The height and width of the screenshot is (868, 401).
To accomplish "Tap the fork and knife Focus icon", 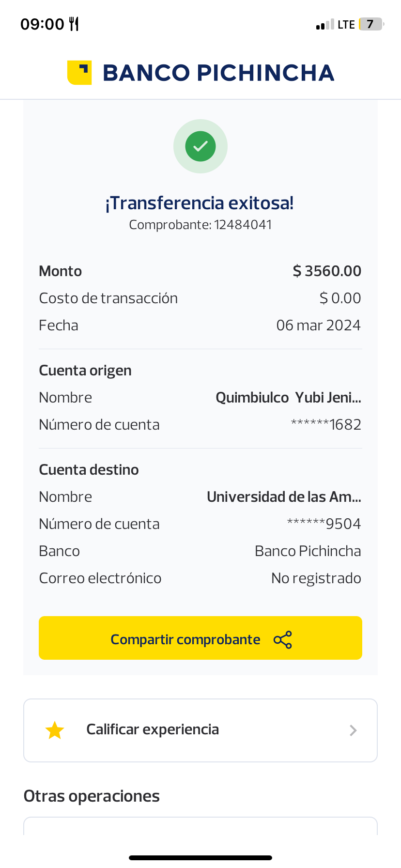I will click(x=74, y=24).
